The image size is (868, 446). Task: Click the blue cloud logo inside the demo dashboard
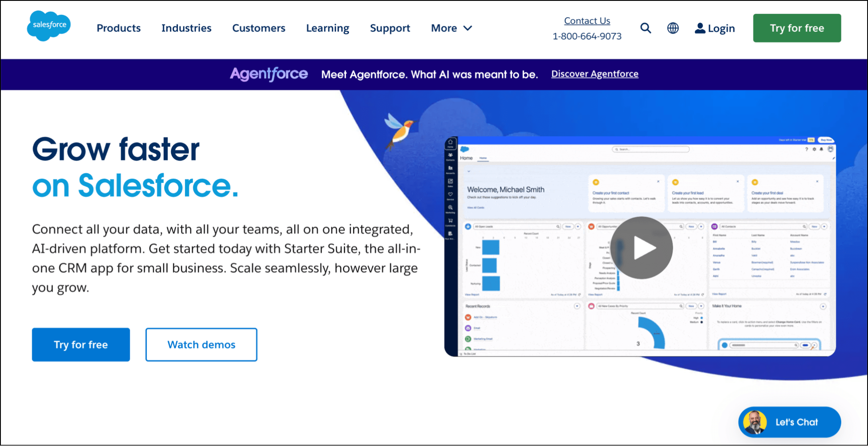[x=465, y=149]
